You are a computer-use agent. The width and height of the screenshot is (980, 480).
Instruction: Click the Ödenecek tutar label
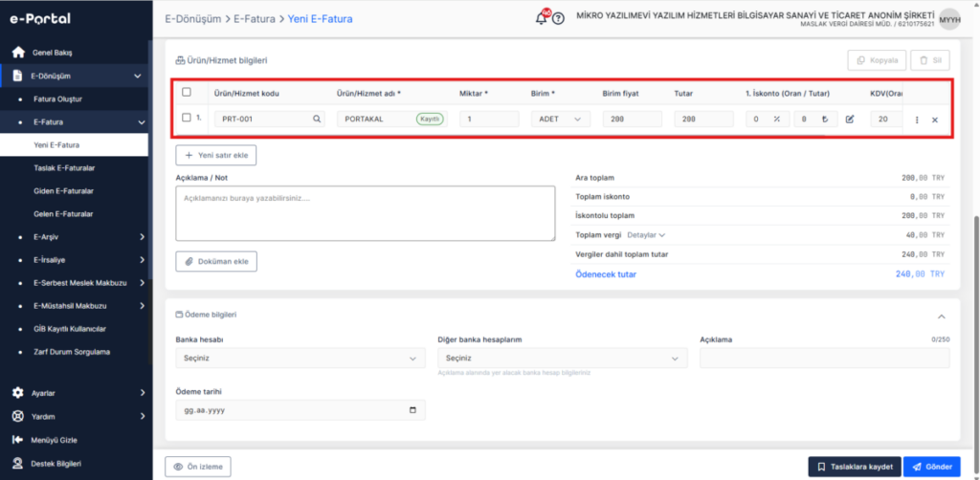pyautogui.click(x=606, y=274)
